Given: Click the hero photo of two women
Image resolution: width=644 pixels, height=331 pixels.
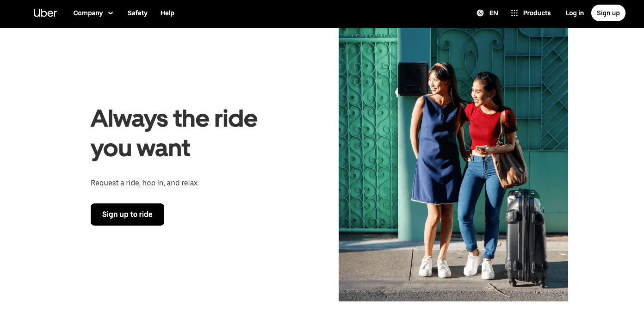Looking at the screenshot, I should coord(453,165).
